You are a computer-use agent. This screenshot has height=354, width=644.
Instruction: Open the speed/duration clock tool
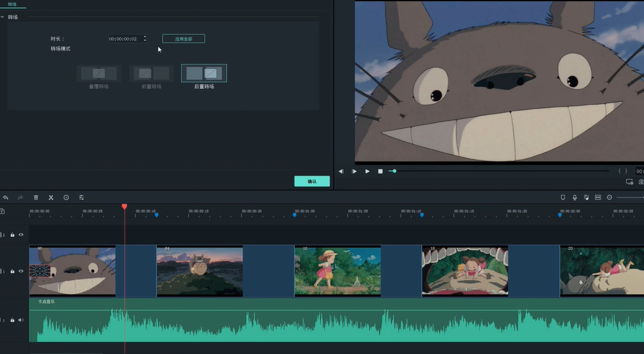tap(66, 197)
